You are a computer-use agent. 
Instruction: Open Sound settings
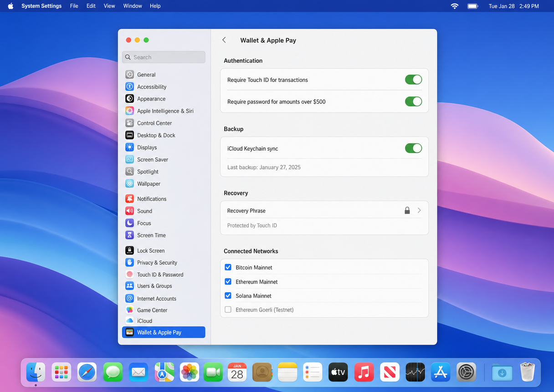164,211
